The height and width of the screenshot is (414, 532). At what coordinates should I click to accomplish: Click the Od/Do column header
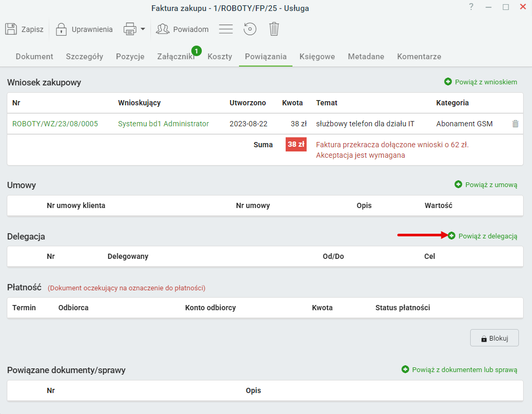click(x=333, y=257)
